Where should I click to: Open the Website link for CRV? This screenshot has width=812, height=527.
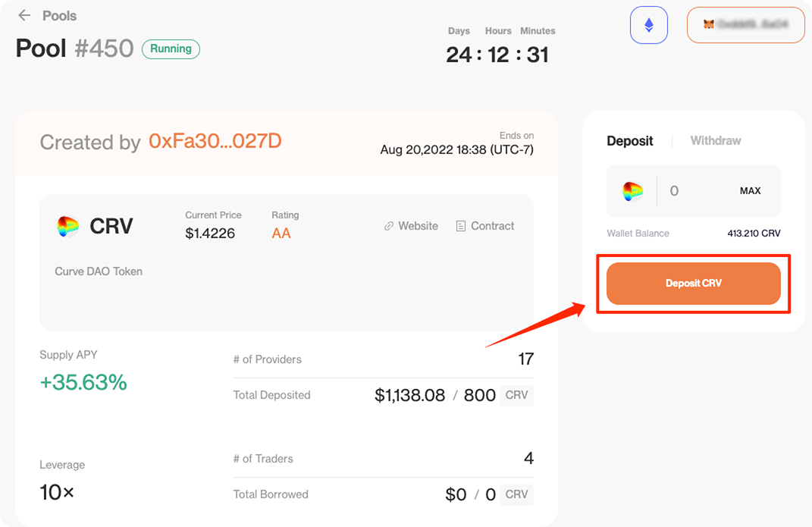tap(418, 226)
